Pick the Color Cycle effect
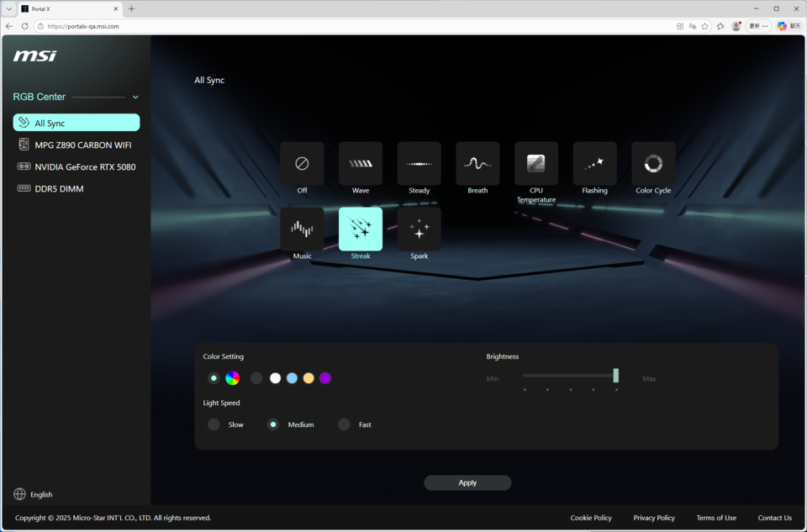Image resolution: width=807 pixels, height=532 pixels. click(653, 164)
